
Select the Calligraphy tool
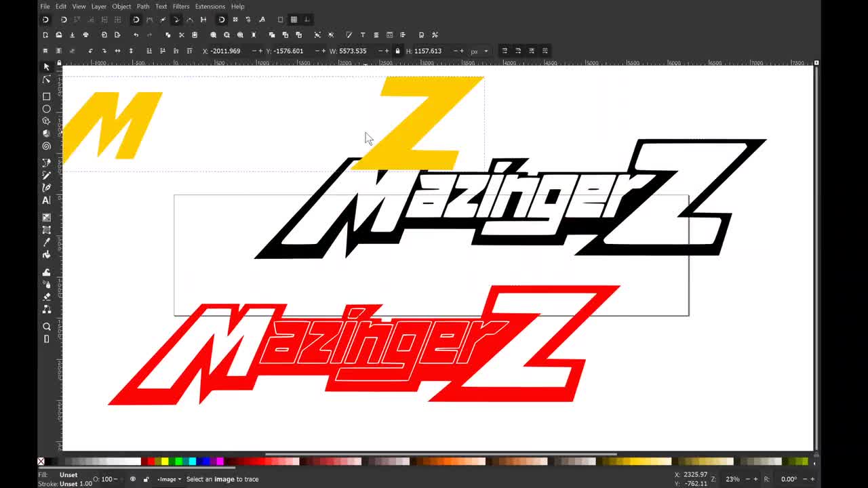pos(46,188)
